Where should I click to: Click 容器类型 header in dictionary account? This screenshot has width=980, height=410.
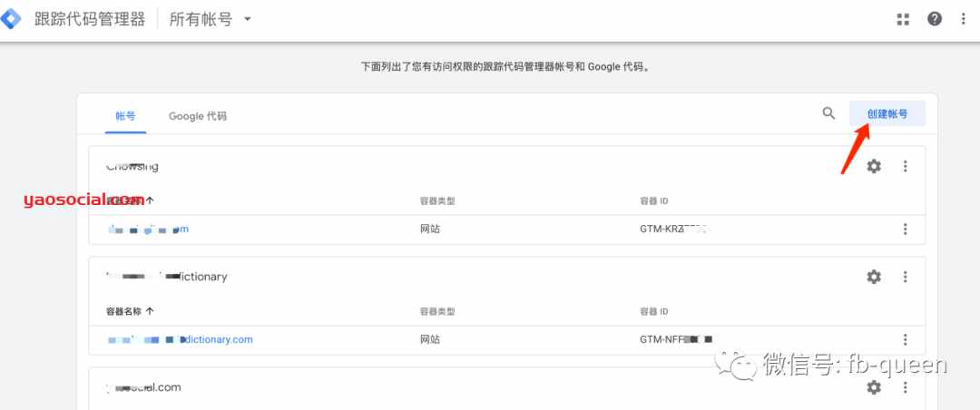(436, 310)
